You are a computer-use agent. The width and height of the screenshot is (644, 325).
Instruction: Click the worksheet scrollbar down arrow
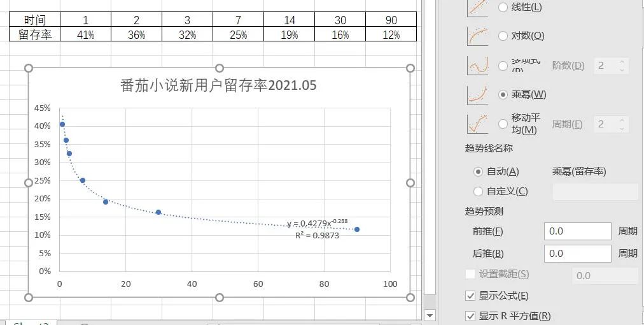(430, 315)
